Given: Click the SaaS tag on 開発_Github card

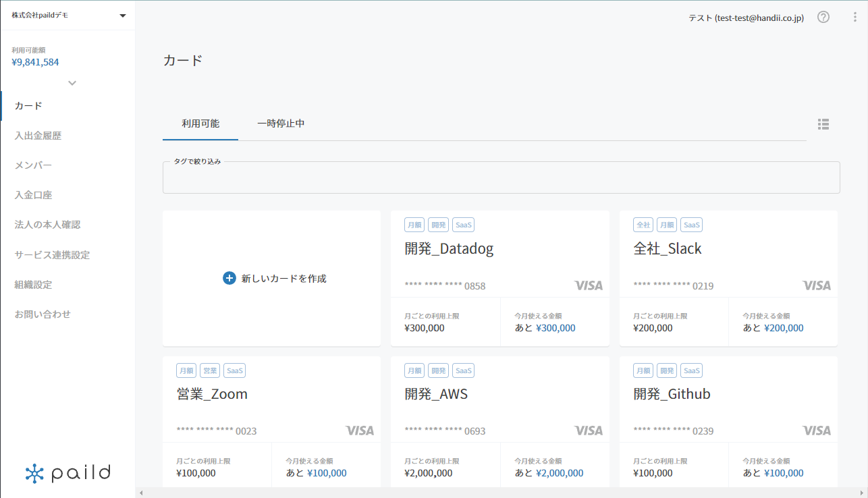Looking at the screenshot, I should tap(691, 370).
